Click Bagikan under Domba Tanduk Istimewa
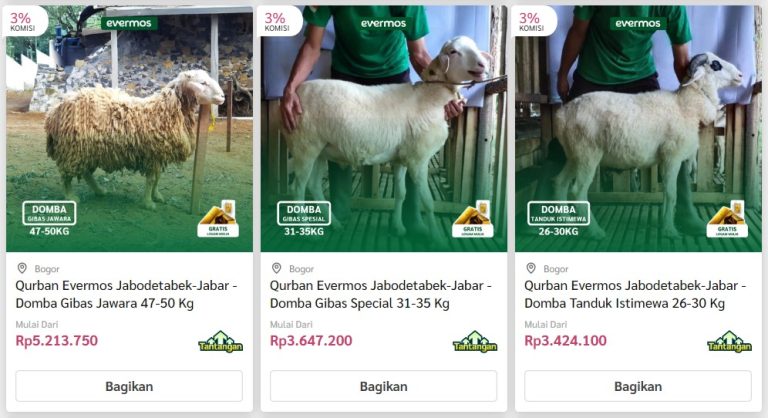768x418 pixels. 638,386
